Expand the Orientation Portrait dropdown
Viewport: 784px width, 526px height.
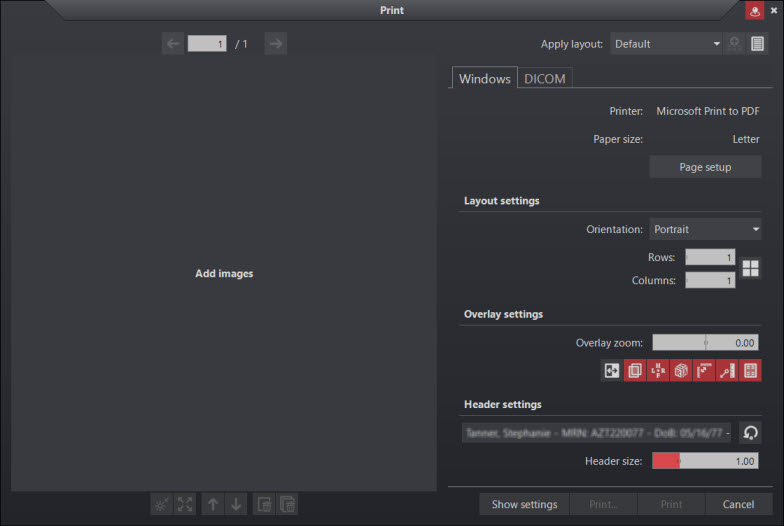[x=705, y=229]
